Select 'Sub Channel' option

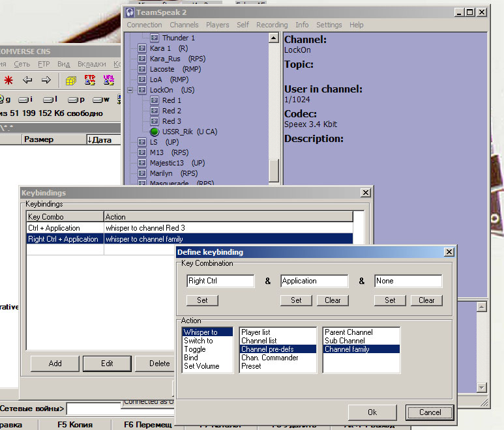pyautogui.click(x=362, y=341)
